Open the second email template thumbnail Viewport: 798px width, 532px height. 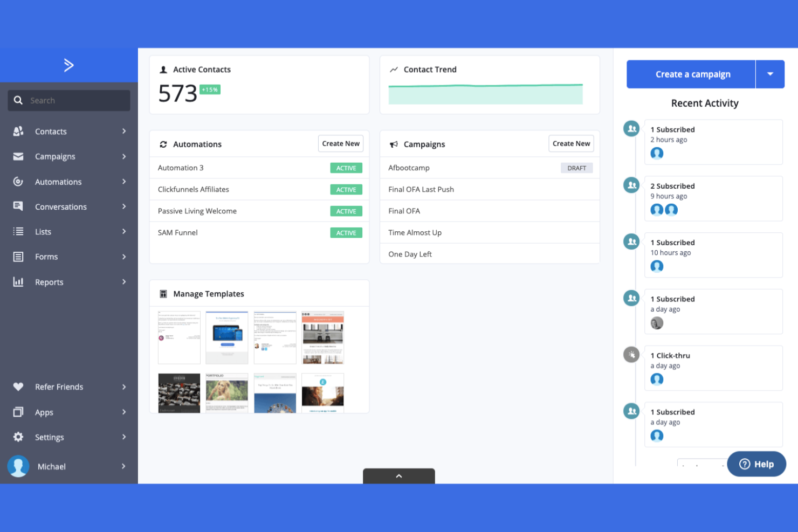(x=226, y=337)
